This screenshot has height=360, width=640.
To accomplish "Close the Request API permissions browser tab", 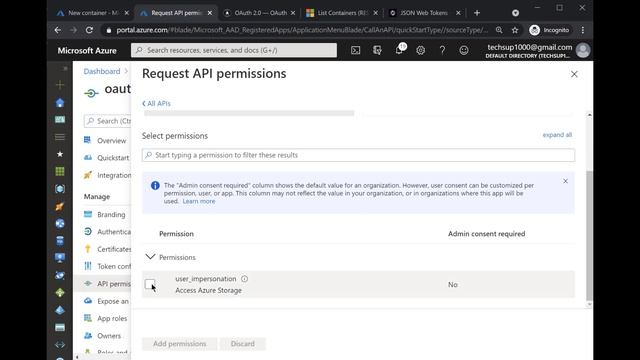I will click(x=210, y=13).
